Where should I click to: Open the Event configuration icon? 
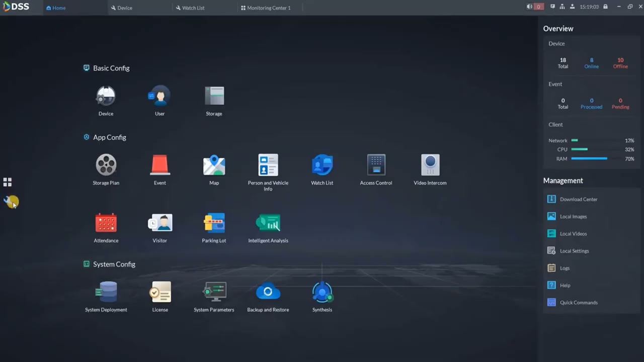point(160,165)
